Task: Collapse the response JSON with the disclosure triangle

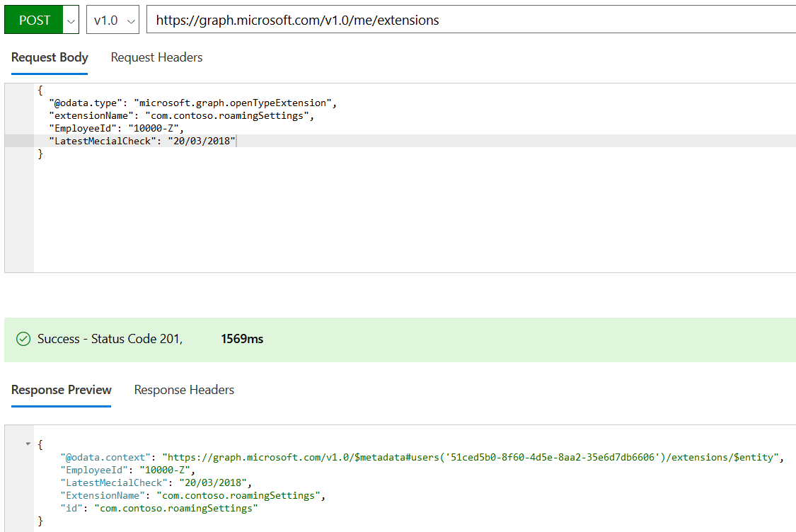Action: point(28,445)
